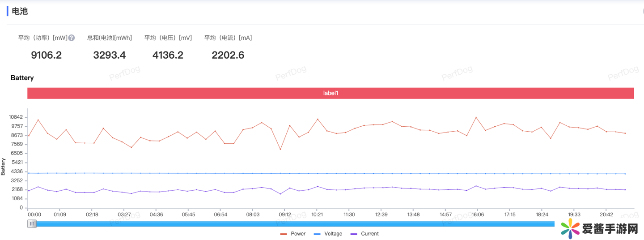Select the 10:21 time axis label
Screen dimensions: 644x240
tap(317, 215)
